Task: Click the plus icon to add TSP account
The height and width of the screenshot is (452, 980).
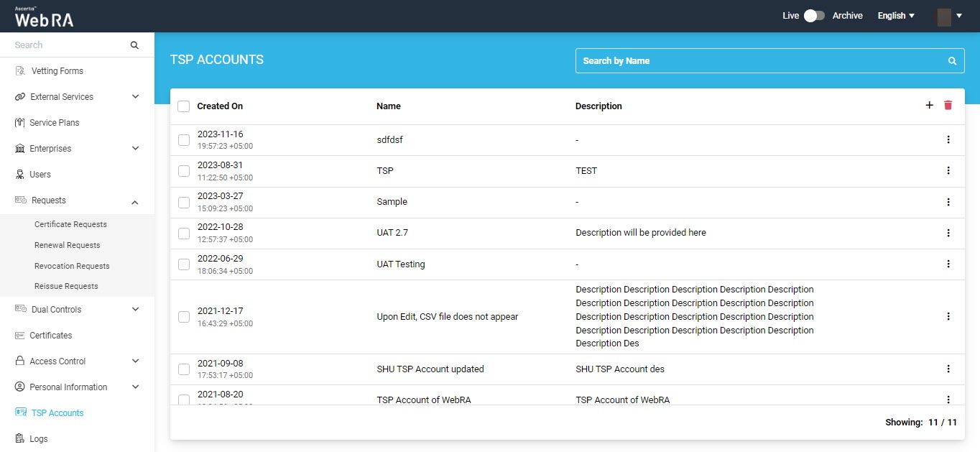Action: pyautogui.click(x=929, y=106)
